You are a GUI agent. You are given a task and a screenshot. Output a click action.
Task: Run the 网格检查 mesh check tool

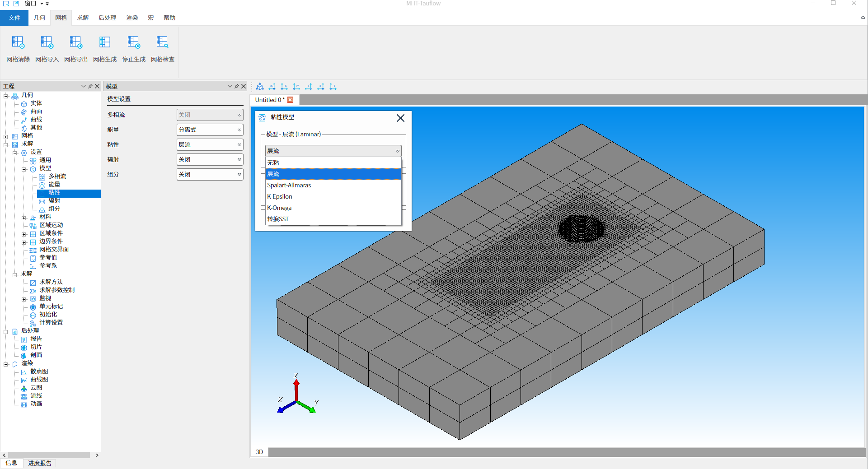(x=163, y=42)
